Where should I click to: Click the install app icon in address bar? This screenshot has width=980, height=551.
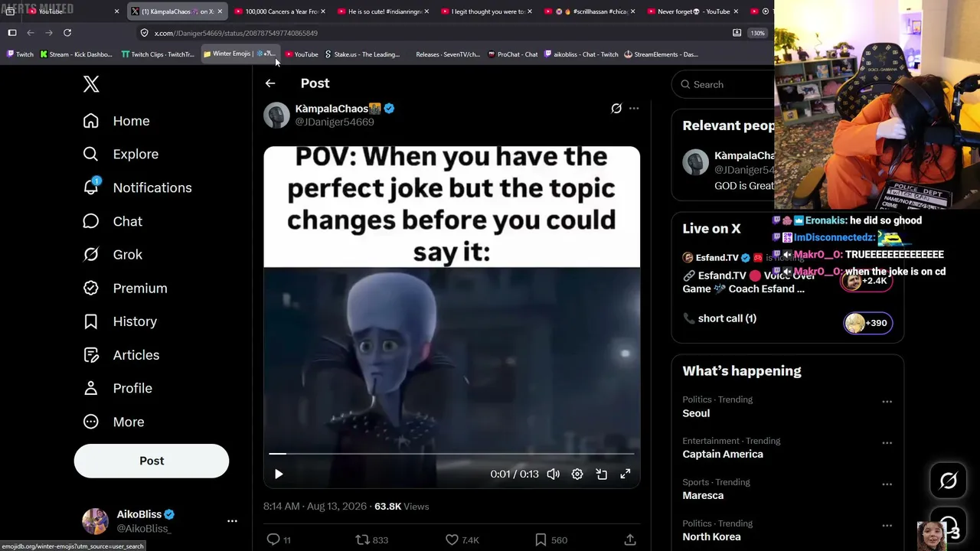point(737,33)
